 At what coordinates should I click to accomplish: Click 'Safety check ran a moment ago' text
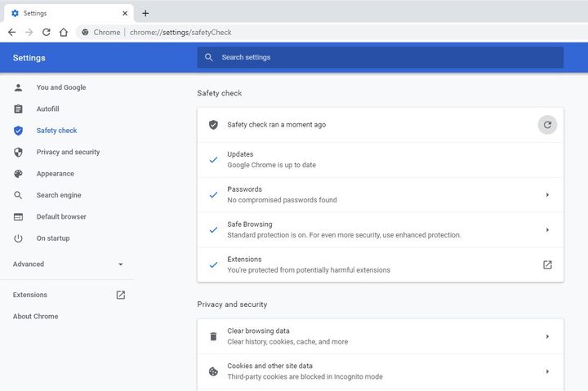(276, 124)
